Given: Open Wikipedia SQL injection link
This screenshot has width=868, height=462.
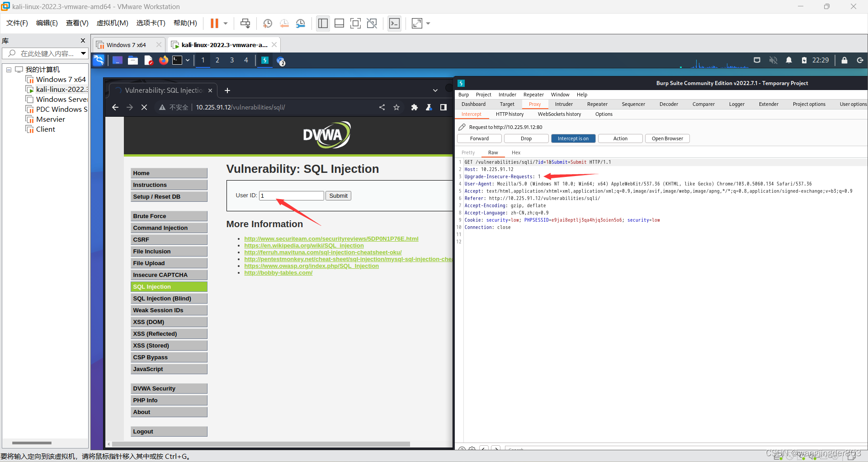Looking at the screenshot, I should click(304, 246).
